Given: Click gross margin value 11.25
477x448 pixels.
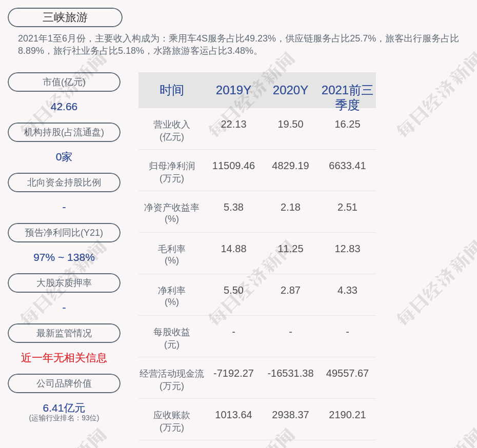Looking at the screenshot, I should (290, 249).
